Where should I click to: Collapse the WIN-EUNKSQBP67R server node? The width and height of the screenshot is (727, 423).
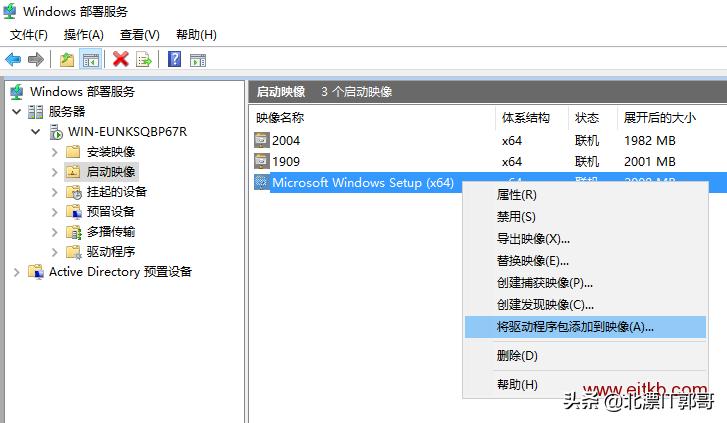click(x=36, y=132)
